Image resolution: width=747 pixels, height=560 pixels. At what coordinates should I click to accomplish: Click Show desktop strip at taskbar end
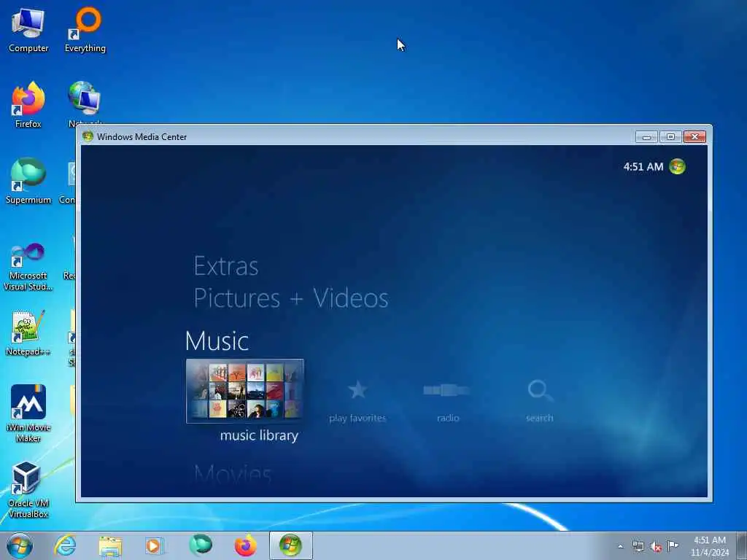742,545
